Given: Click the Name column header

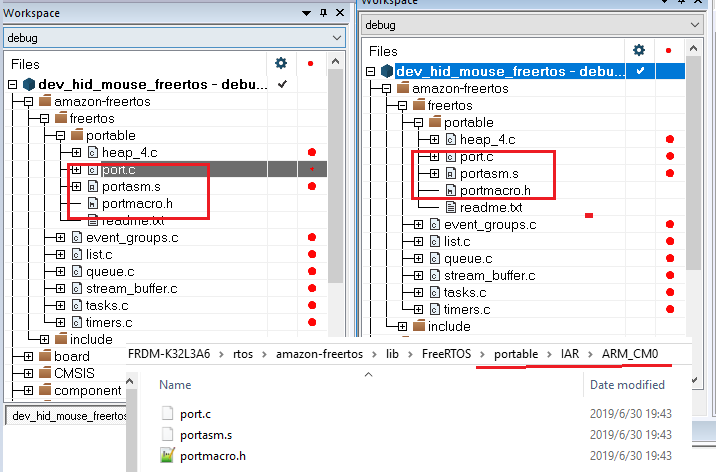Looking at the screenshot, I should point(175,384).
